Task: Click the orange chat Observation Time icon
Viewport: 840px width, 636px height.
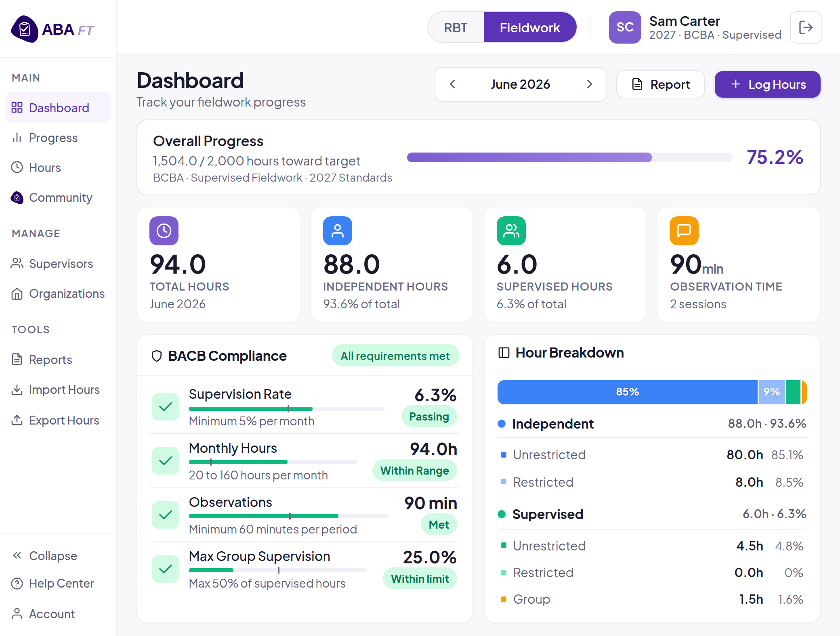Action: [684, 231]
